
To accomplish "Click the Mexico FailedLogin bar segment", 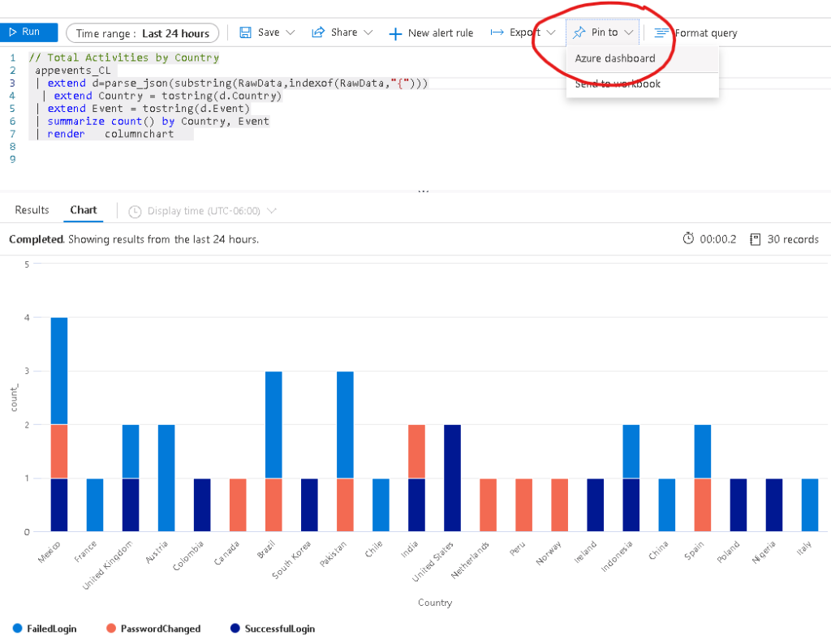I will pyautogui.click(x=59, y=371).
